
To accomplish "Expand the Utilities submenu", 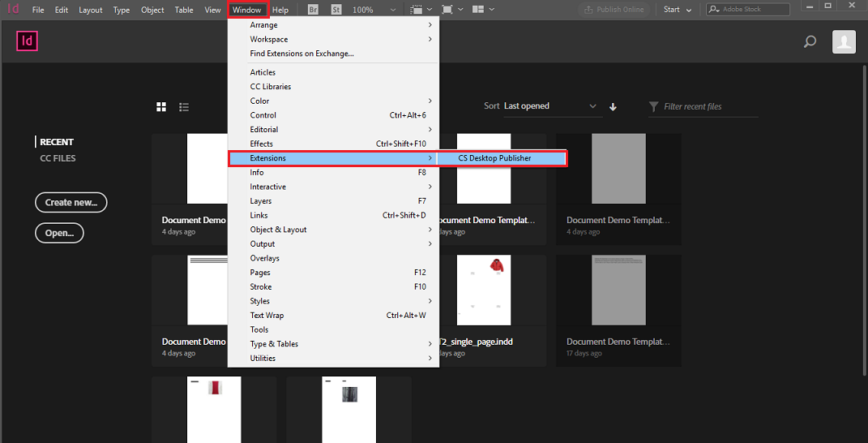I will click(x=333, y=358).
